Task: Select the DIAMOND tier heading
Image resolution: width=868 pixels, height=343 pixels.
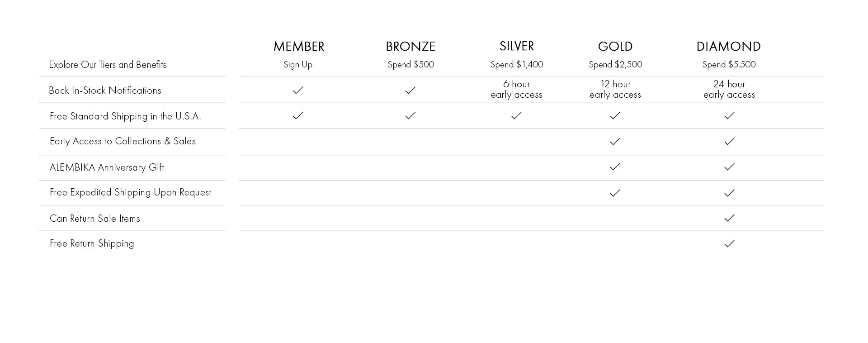Action: [x=728, y=47]
